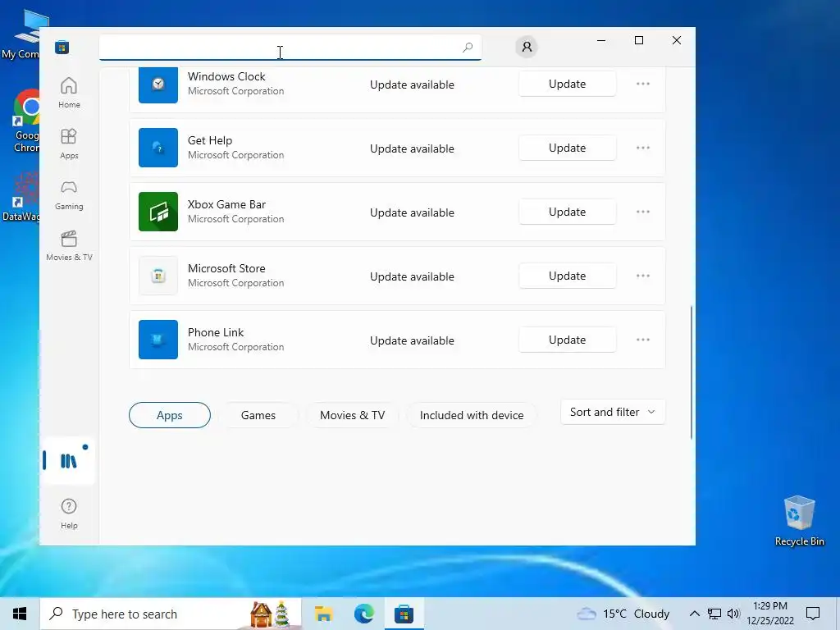Select the Google Chrome desktop shortcut
This screenshot has width=840, height=630.
(x=25, y=121)
